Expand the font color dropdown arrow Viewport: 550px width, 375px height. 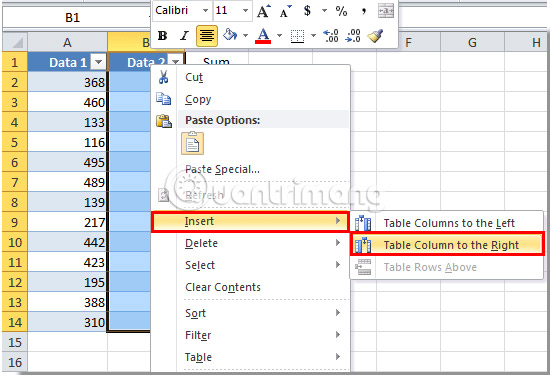pos(280,36)
